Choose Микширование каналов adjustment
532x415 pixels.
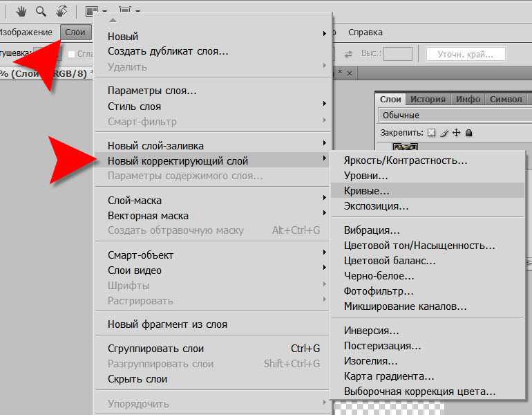(428, 306)
